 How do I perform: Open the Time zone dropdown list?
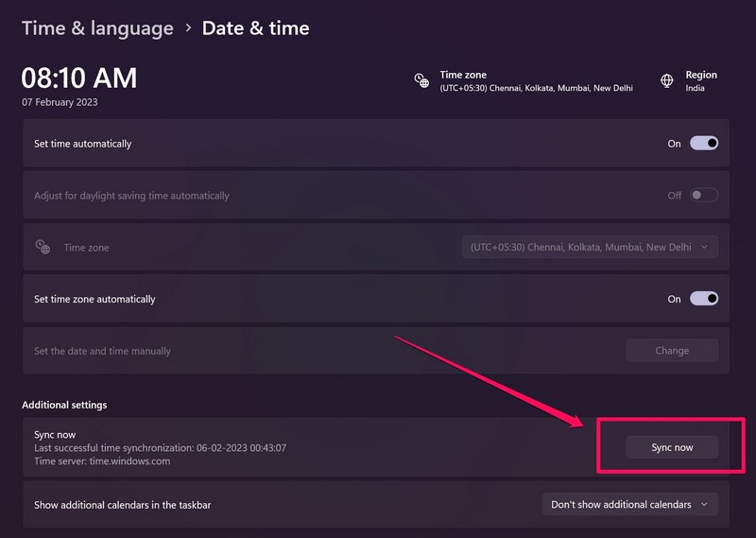590,247
